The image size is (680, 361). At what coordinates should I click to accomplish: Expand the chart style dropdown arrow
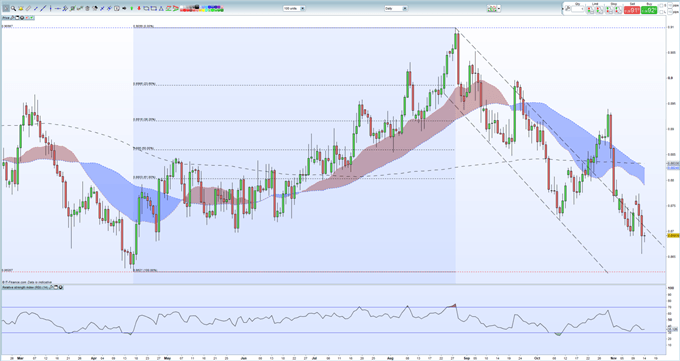499,8
